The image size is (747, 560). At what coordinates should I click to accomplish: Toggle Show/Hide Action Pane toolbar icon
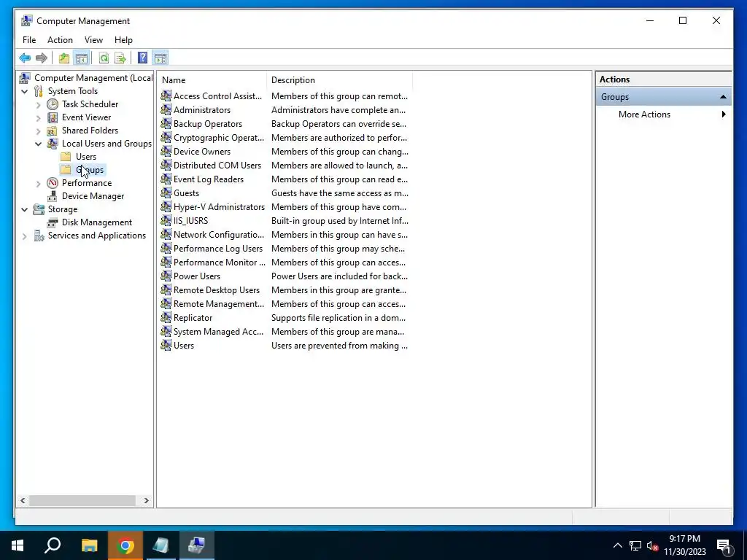160,58
